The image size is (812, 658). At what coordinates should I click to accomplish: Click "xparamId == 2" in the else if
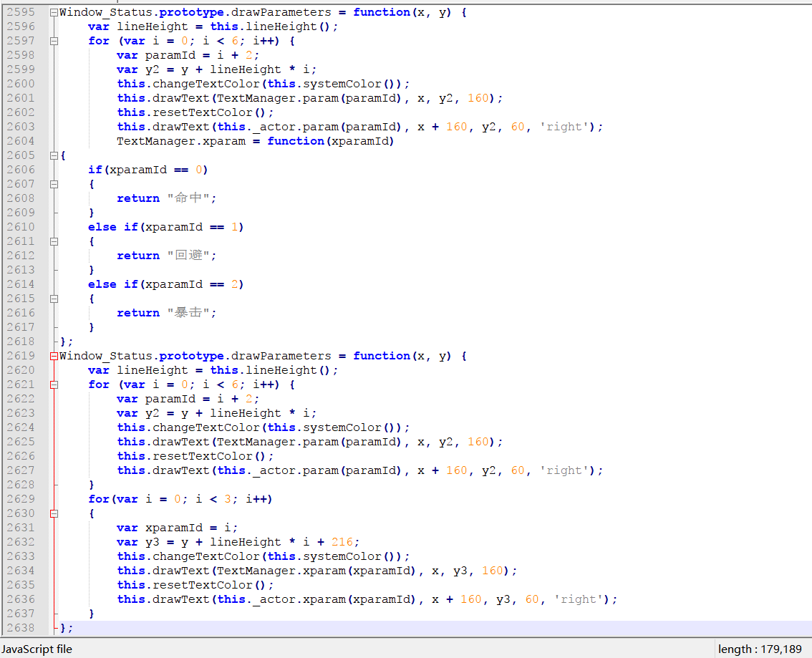tap(192, 284)
